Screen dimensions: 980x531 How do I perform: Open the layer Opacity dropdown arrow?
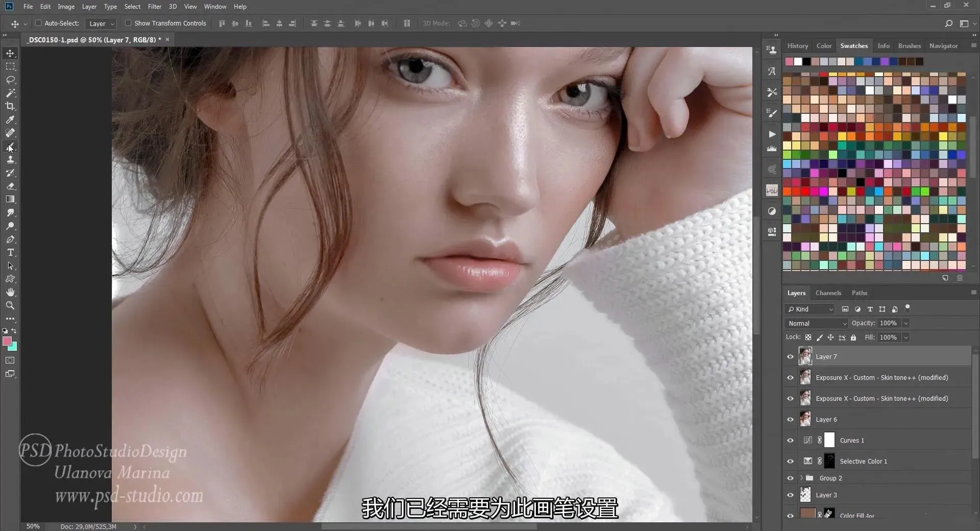[906, 323]
